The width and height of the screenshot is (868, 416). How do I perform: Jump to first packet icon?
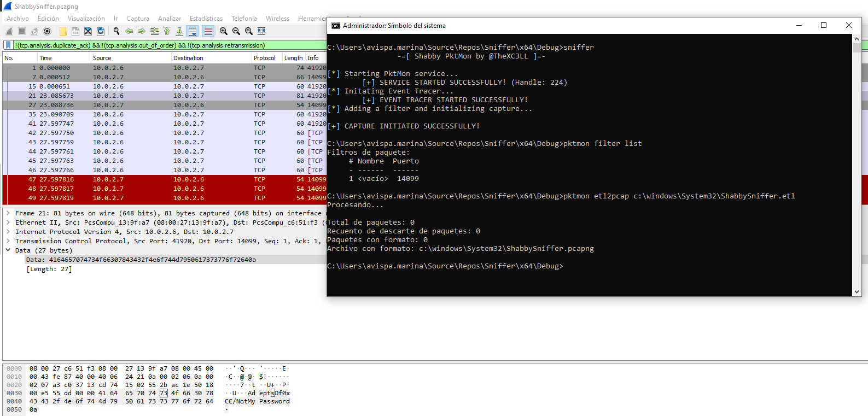167,31
